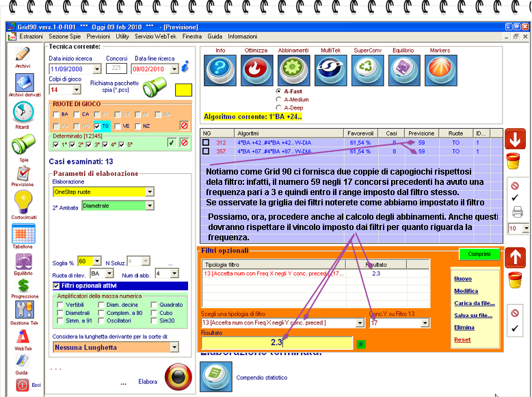Open the Archivi pencil icon
The image size is (532, 397).
[23, 54]
